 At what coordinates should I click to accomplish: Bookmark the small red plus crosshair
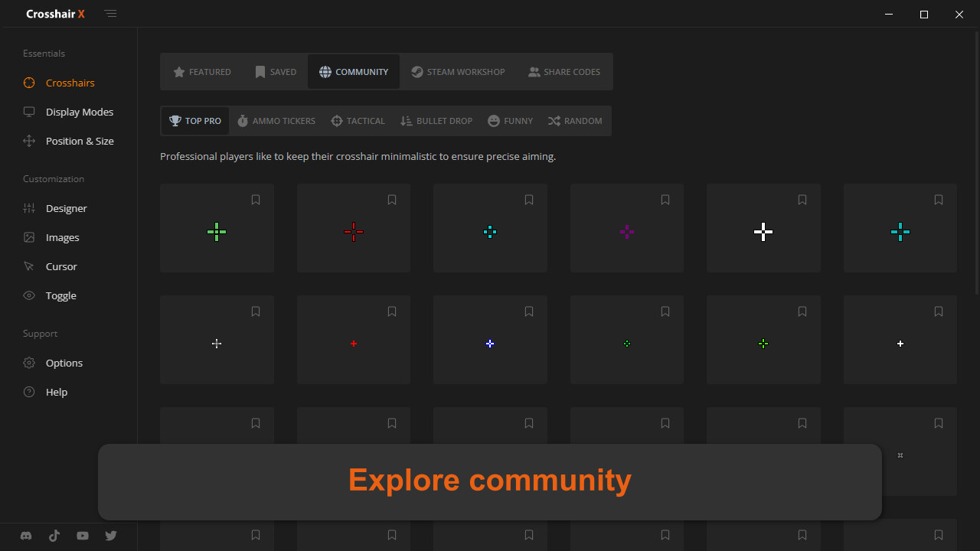(x=392, y=311)
